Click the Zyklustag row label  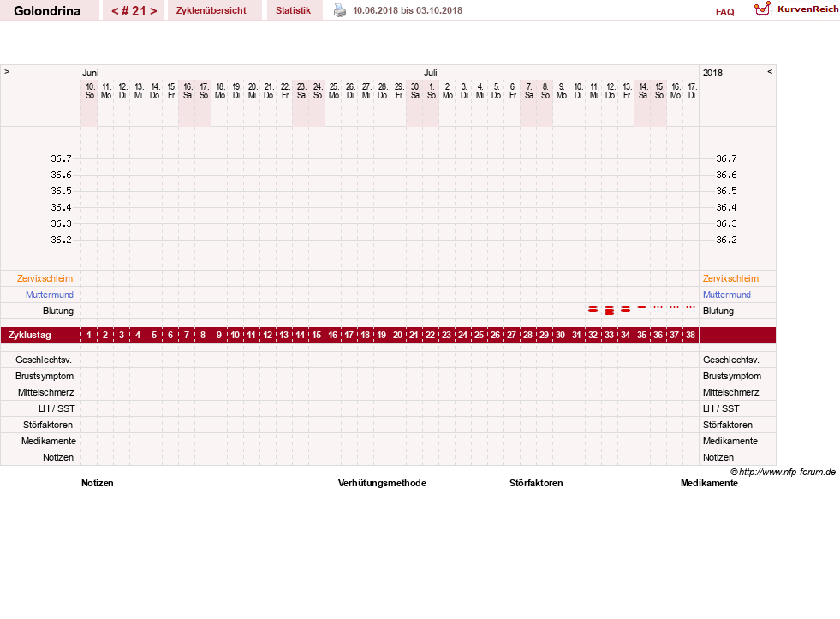coord(29,336)
